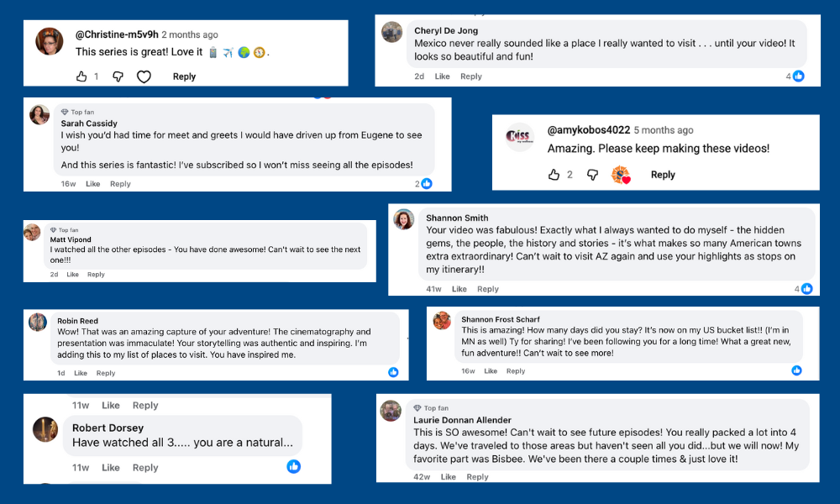Open amykobos4022's channel avatar

(520, 137)
